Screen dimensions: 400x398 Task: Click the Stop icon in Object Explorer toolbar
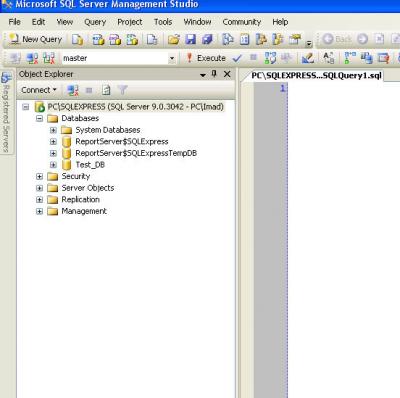pos(89,90)
